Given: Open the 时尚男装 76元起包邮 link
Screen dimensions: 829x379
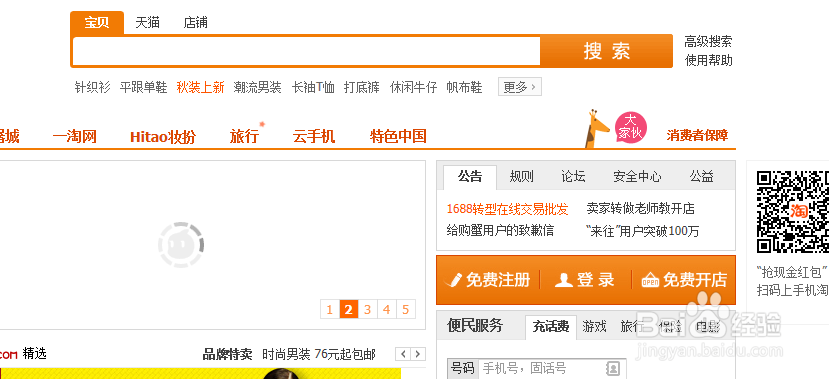Looking at the screenshot, I should click(319, 354).
